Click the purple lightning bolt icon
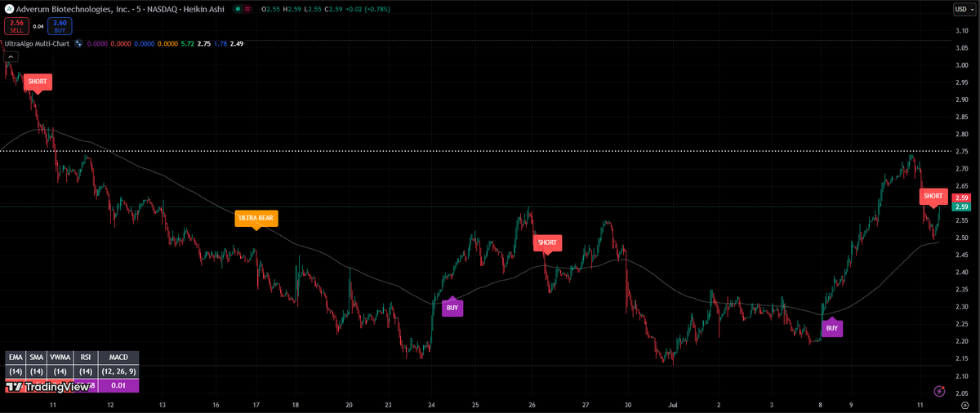 pos(938,392)
